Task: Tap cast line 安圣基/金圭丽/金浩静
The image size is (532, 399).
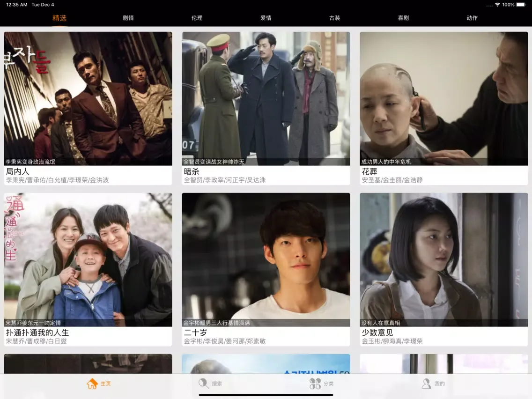Action: [x=392, y=180]
